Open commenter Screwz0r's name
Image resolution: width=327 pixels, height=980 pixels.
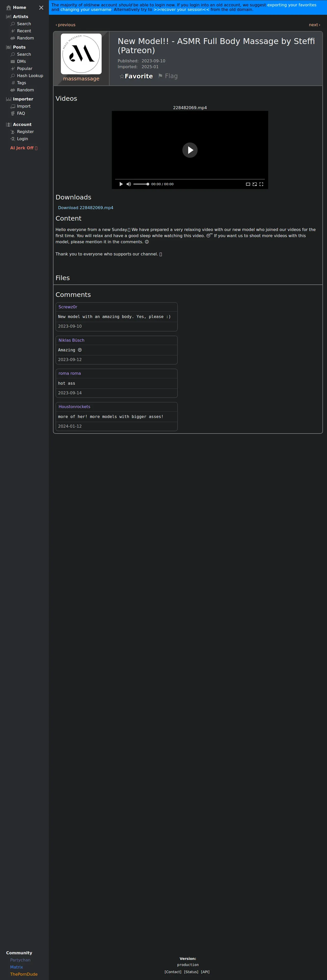(68, 307)
